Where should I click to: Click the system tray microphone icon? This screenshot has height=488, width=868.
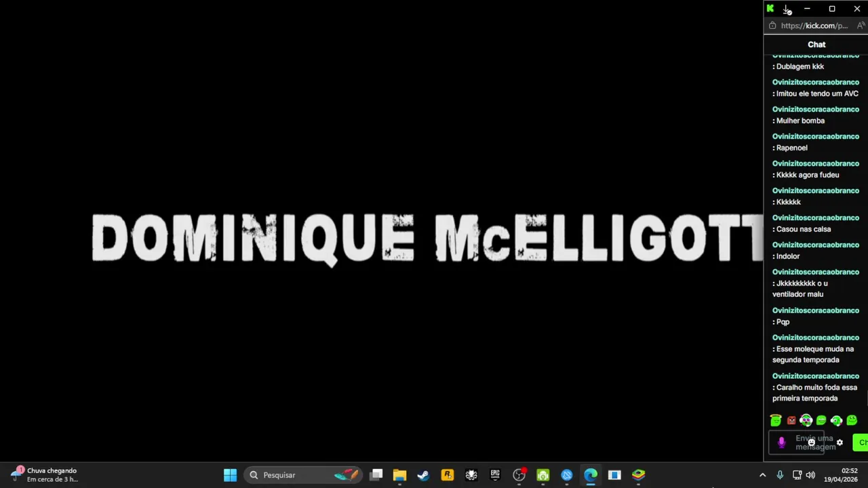(780, 475)
